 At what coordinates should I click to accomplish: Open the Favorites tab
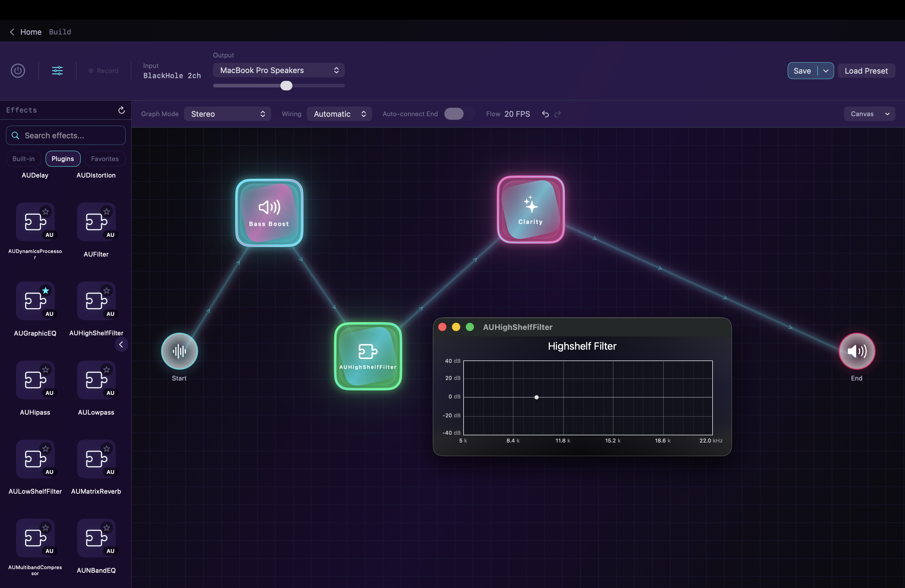[104, 159]
